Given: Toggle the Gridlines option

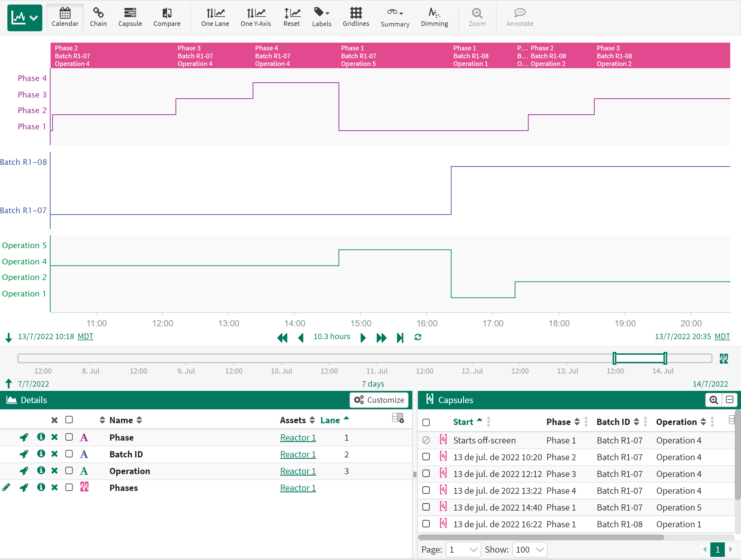Looking at the screenshot, I should click(x=355, y=17).
